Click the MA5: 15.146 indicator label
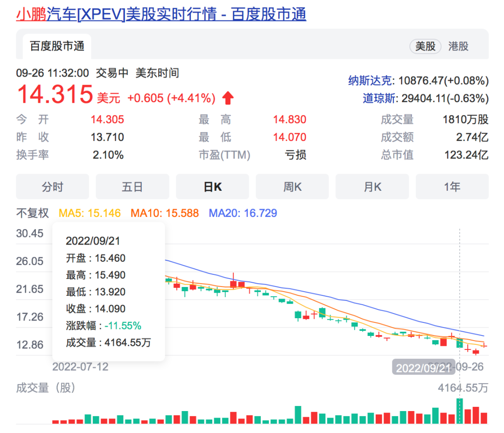The image size is (504, 433). [x=90, y=213]
